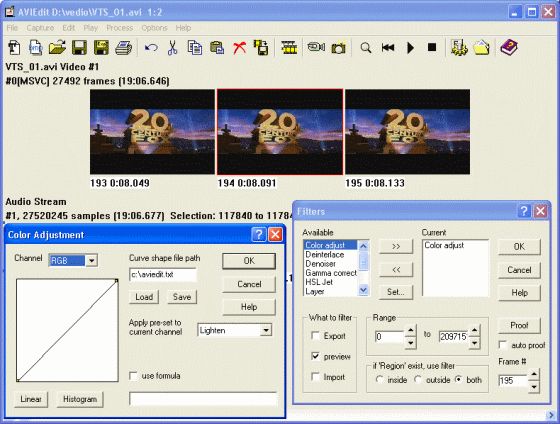Screen dimensions: 560x424
Task: Increase the Range start value spinner
Action: (x=410, y=330)
